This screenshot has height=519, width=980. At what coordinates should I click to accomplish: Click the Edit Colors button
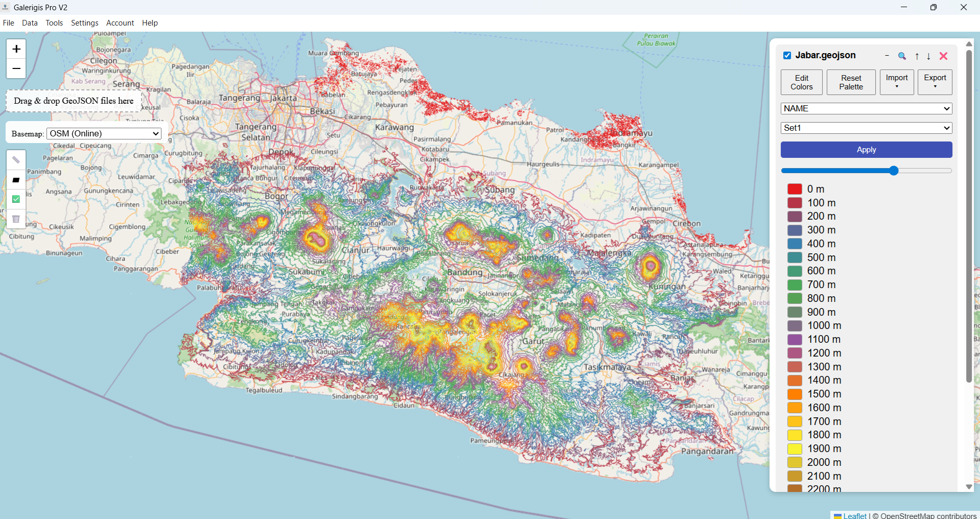click(x=801, y=82)
